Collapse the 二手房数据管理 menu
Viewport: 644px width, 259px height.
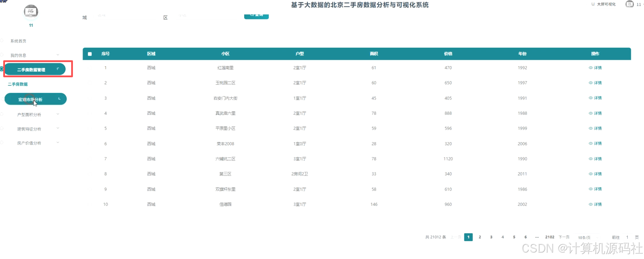coord(35,69)
